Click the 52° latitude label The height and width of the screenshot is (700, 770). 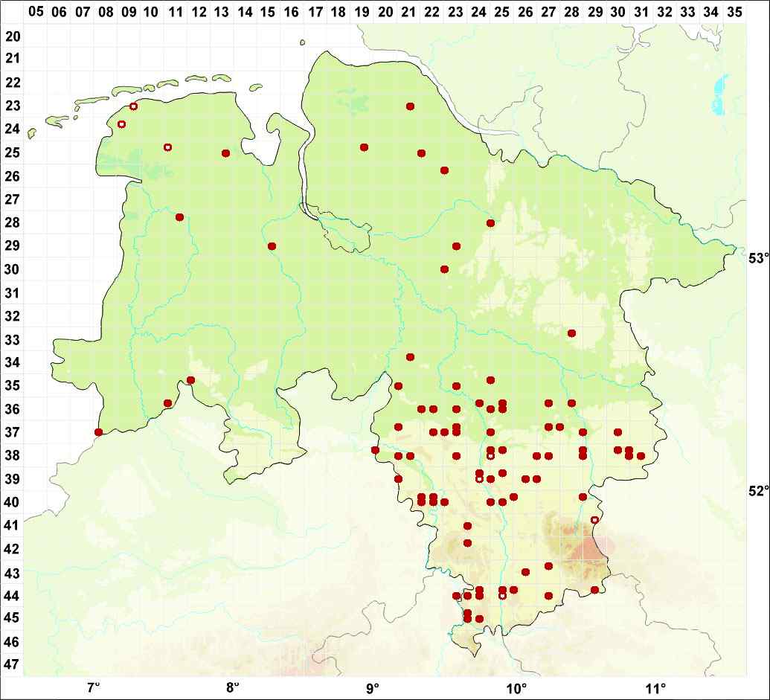click(x=758, y=491)
